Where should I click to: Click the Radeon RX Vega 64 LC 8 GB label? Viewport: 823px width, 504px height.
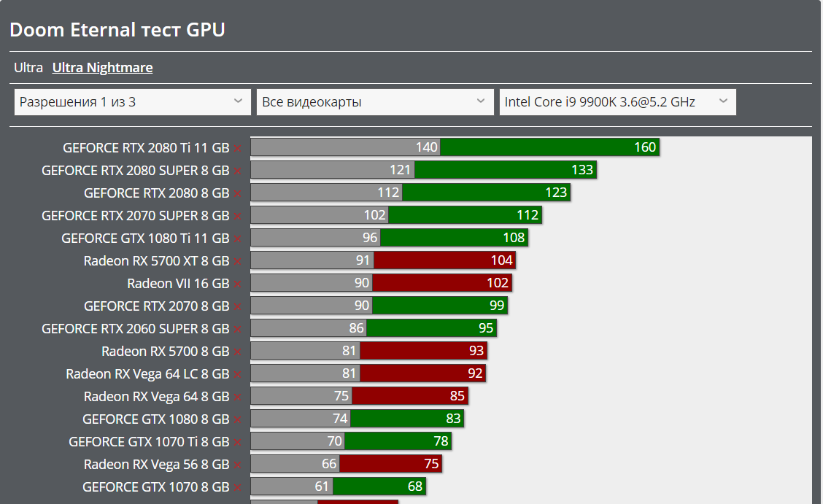click(x=147, y=374)
